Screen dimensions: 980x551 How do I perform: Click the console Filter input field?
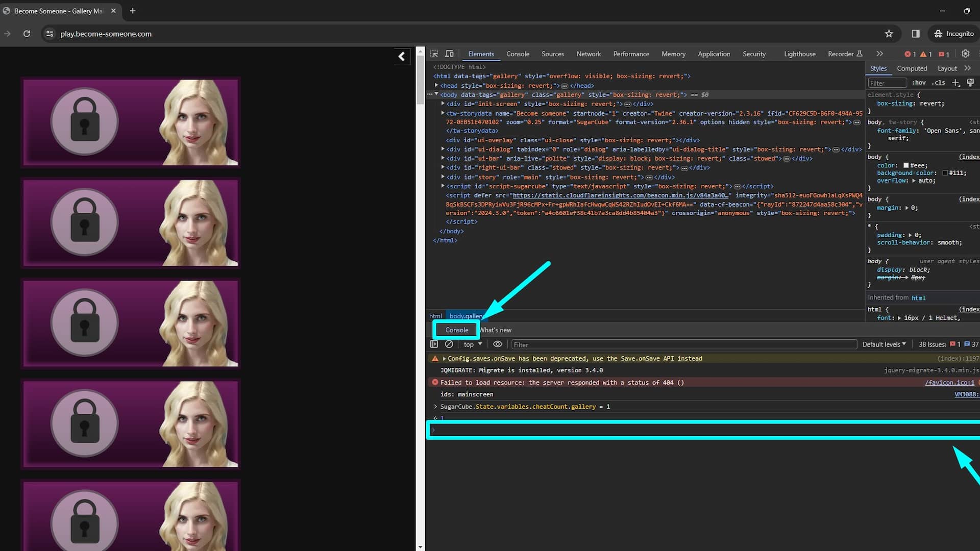coord(684,344)
